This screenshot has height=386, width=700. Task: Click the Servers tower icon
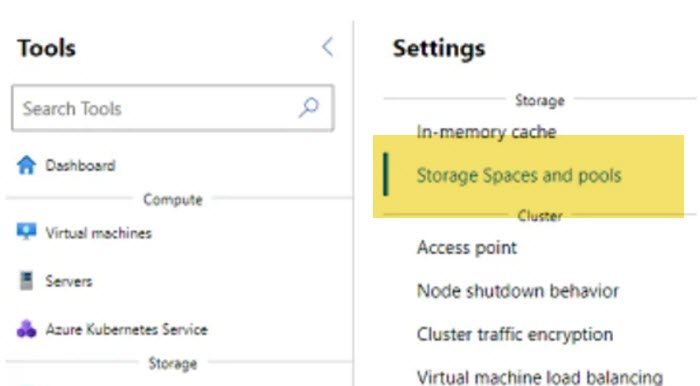pyautogui.click(x=26, y=281)
